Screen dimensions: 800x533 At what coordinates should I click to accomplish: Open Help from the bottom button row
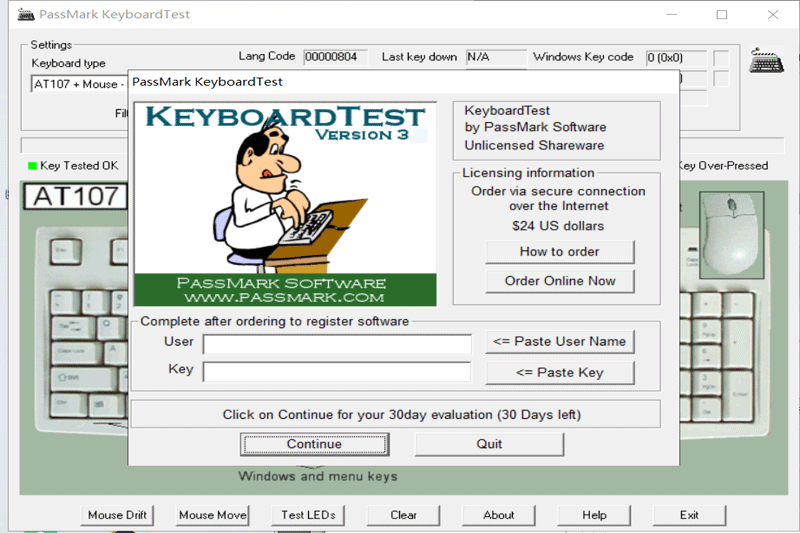594,515
